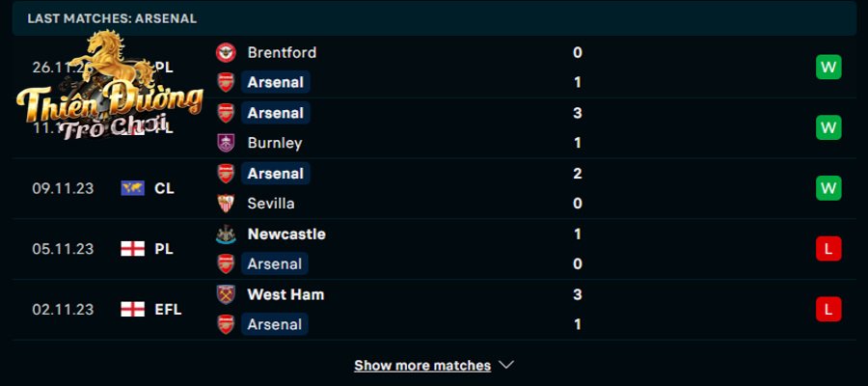This screenshot has width=868, height=386.
Task: Click the West Ham club crest
Action: pyautogui.click(x=226, y=294)
